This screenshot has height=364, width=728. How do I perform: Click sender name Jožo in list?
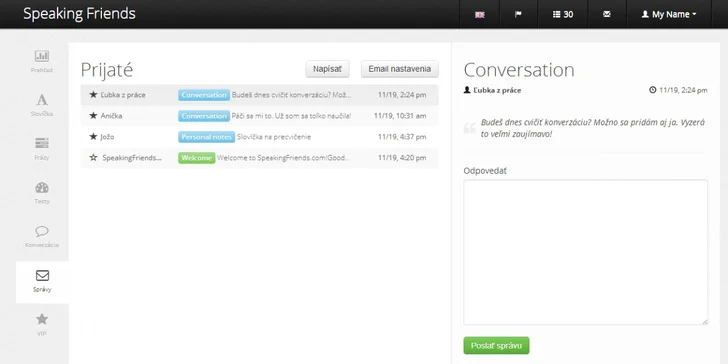tap(107, 137)
